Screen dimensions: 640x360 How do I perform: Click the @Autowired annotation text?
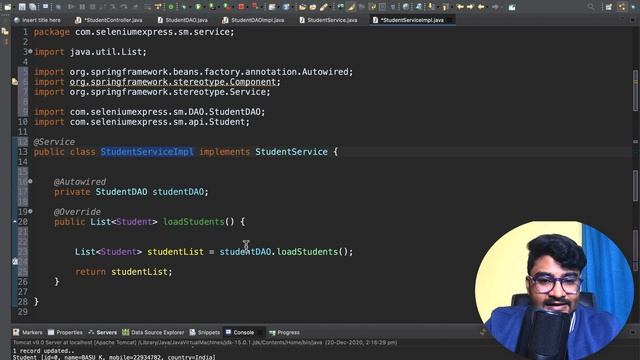tap(80, 182)
